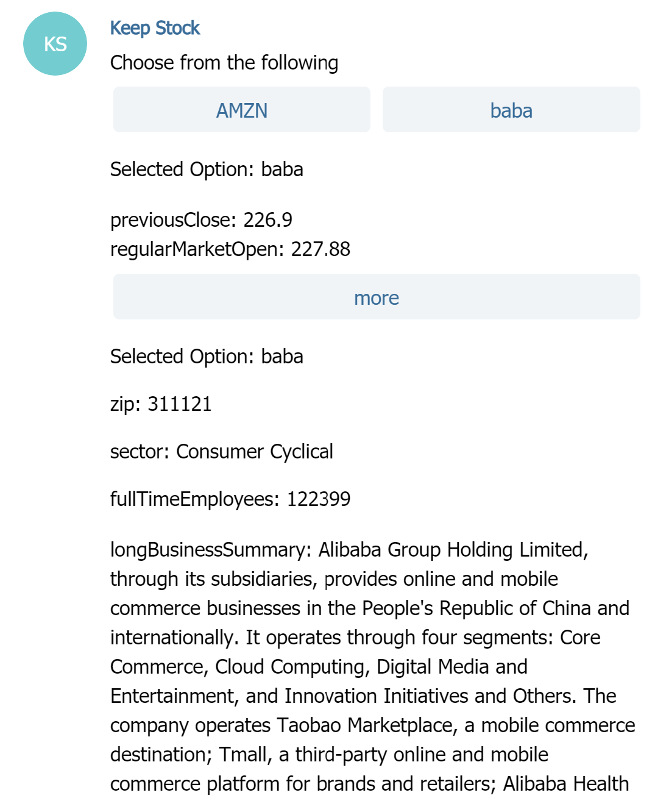
Task: Click the sector Consumer Cyclical line
Action: [221, 452]
